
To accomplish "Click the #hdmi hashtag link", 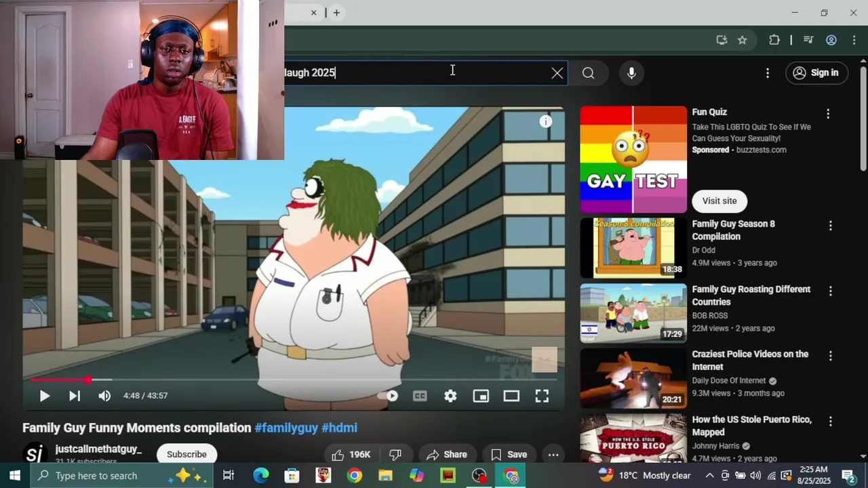I will (x=339, y=428).
